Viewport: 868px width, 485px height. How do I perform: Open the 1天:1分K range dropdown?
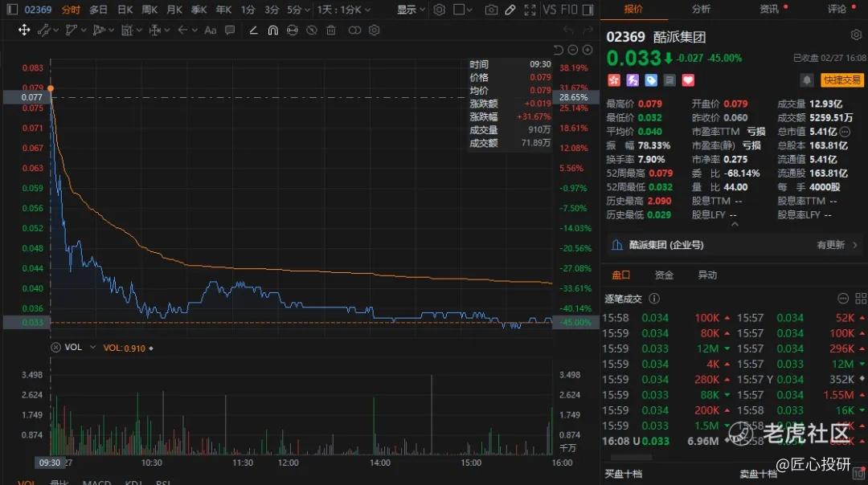tap(344, 10)
